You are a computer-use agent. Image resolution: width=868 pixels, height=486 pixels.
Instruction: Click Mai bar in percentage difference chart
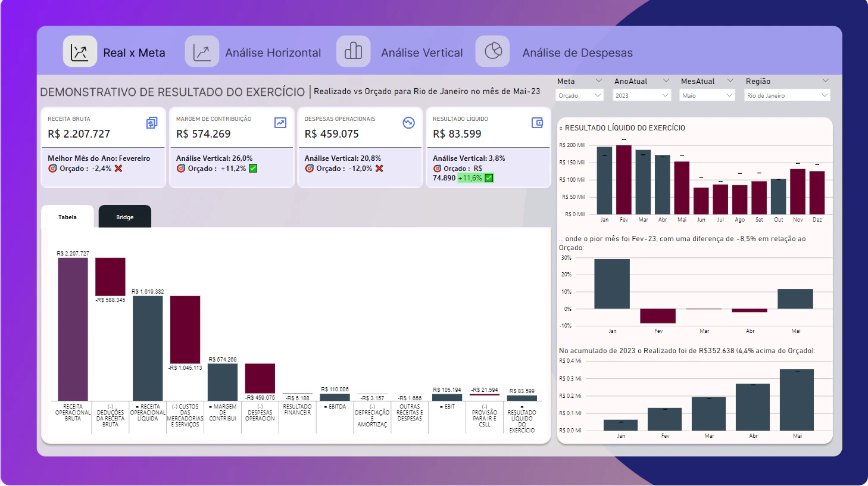(x=795, y=298)
